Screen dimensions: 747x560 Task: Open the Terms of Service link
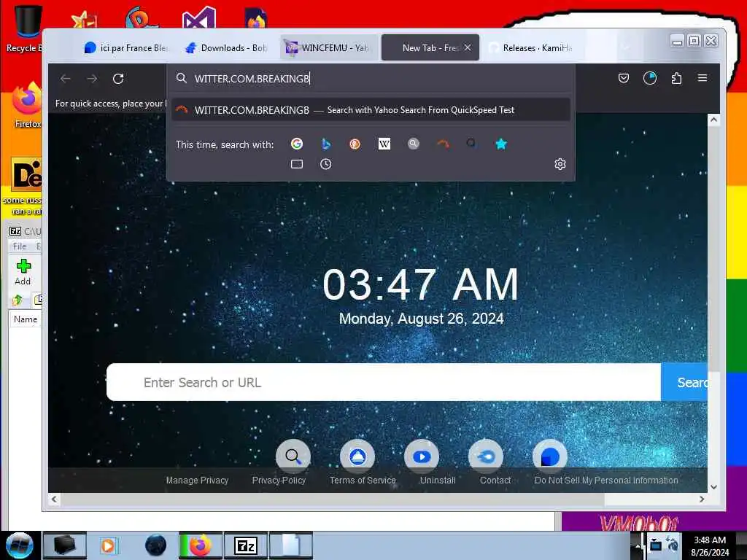[363, 480]
